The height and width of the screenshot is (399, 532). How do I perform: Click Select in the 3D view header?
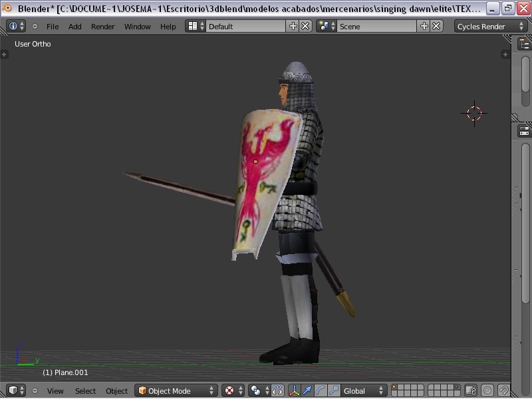click(85, 390)
